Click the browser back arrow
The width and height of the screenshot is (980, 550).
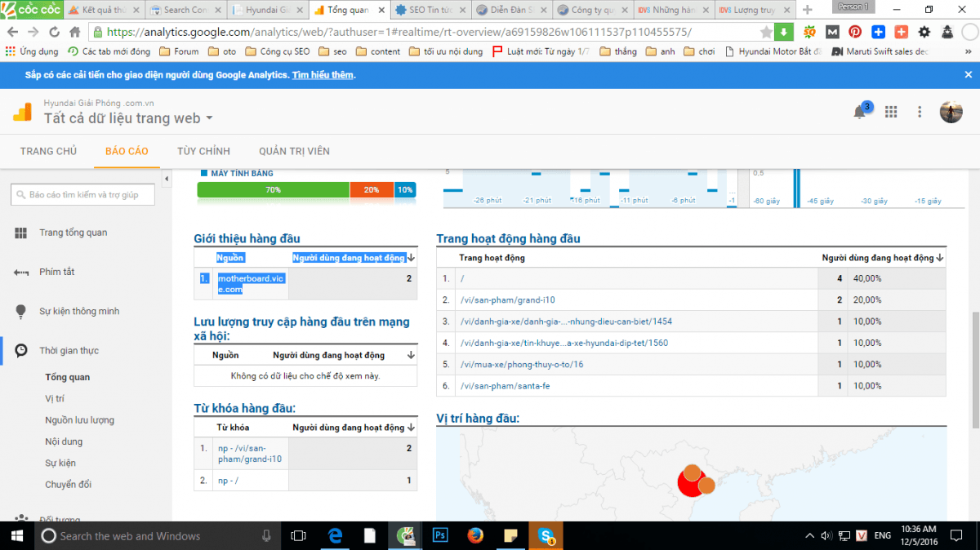pyautogui.click(x=11, y=32)
